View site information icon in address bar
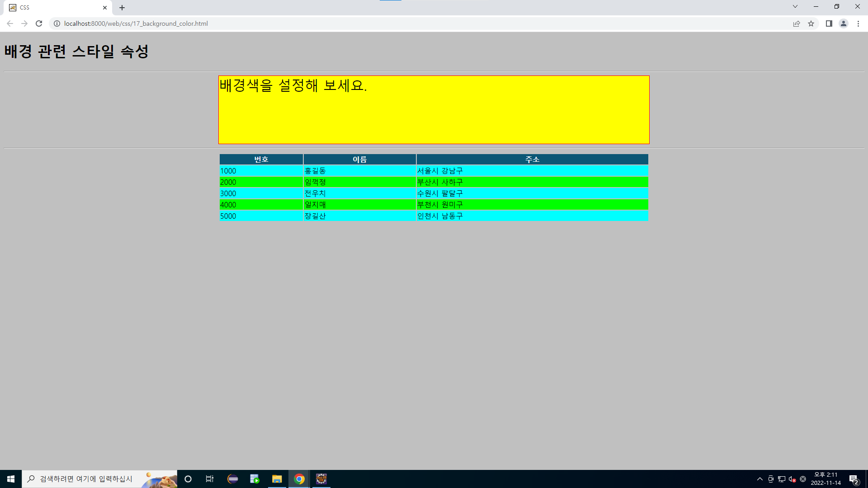This screenshot has height=488, width=868. coord(57,23)
